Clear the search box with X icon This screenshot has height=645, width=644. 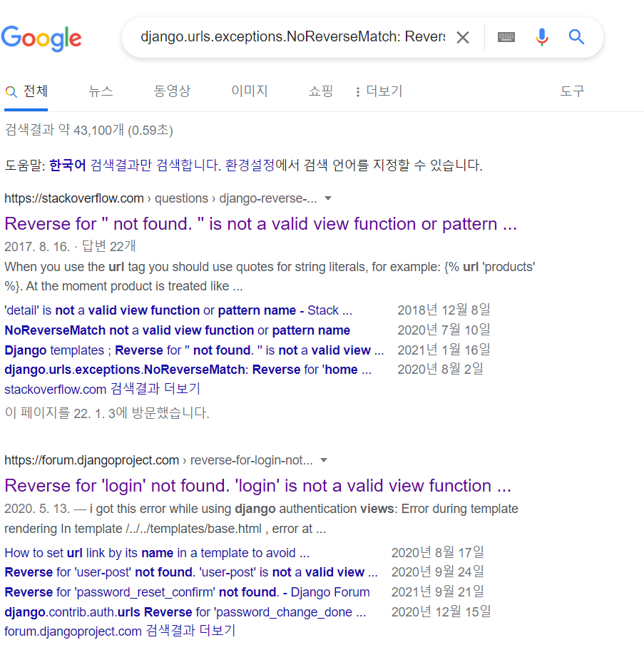[463, 37]
